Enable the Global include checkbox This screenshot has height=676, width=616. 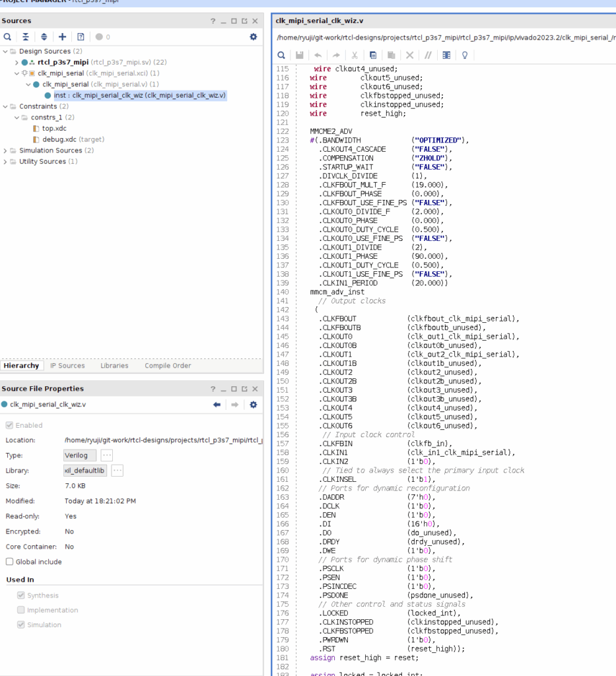(x=9, y=562)
